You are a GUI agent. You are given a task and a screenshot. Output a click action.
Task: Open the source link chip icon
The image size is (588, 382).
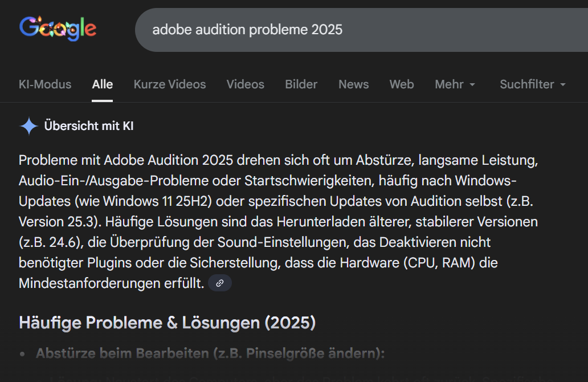[220, 283]
